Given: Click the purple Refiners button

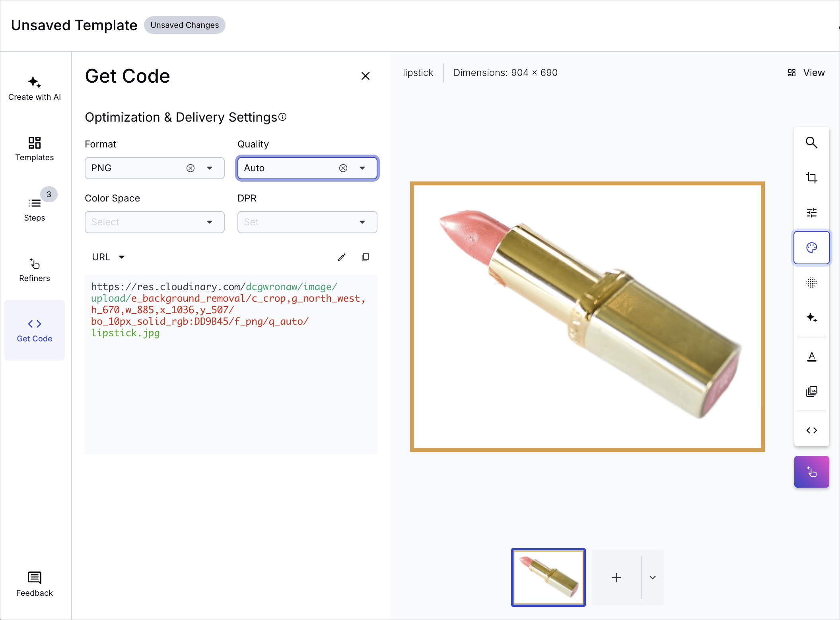Looking at the screenshot, I should [811, 472].
